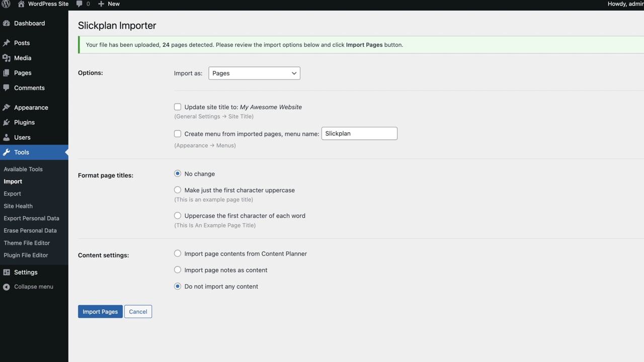Click the menu name field containing Slickplan
This screenshot has height=362, width=644.
pyautogui.click(x=359, y=133)
